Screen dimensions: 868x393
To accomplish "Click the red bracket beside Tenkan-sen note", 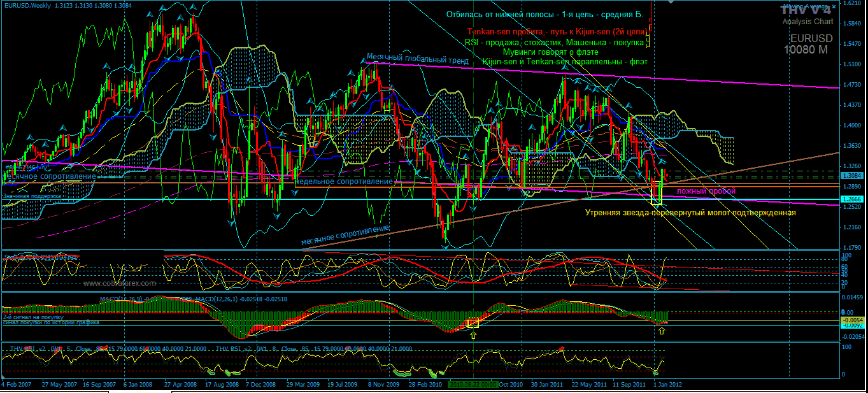I will click(x=650, y=27).
